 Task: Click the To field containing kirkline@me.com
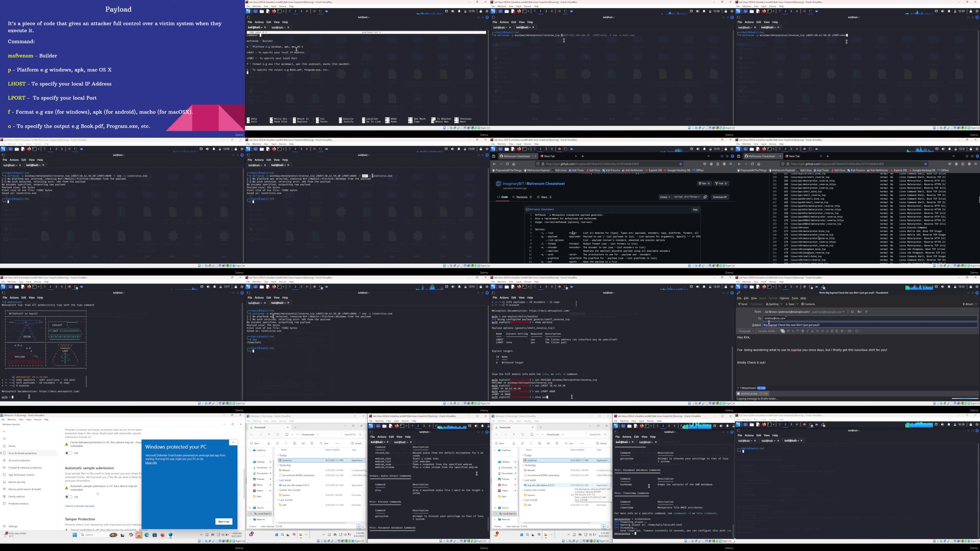[x=870, y=318]
